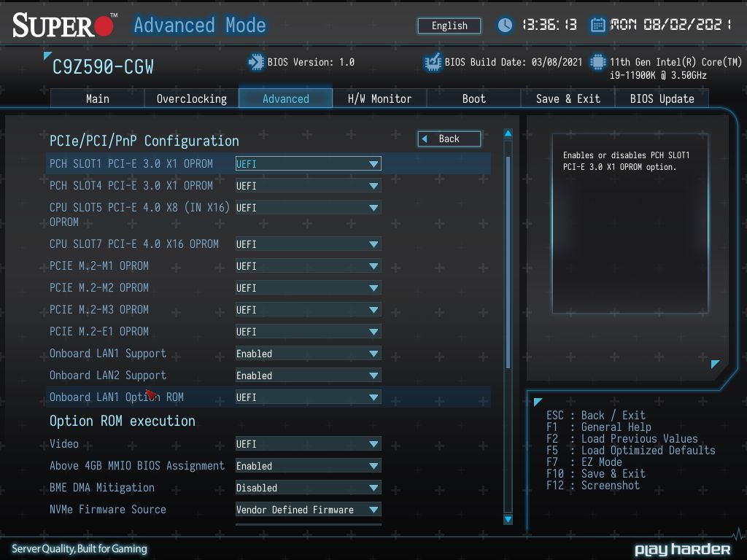Open the CPU SLOT5 PCI-E 4.0 X8 OPROM dropdown
747x560 pixels.
(309, 208)
